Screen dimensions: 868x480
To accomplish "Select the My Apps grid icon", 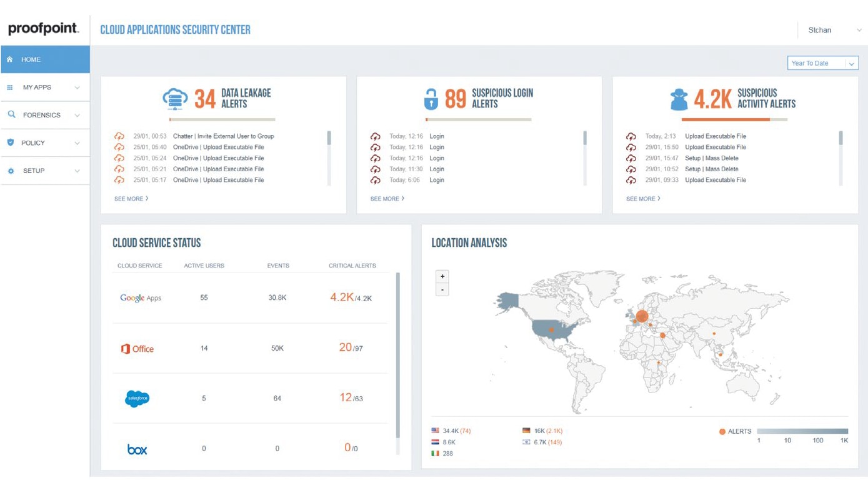I will pos(9,87).
